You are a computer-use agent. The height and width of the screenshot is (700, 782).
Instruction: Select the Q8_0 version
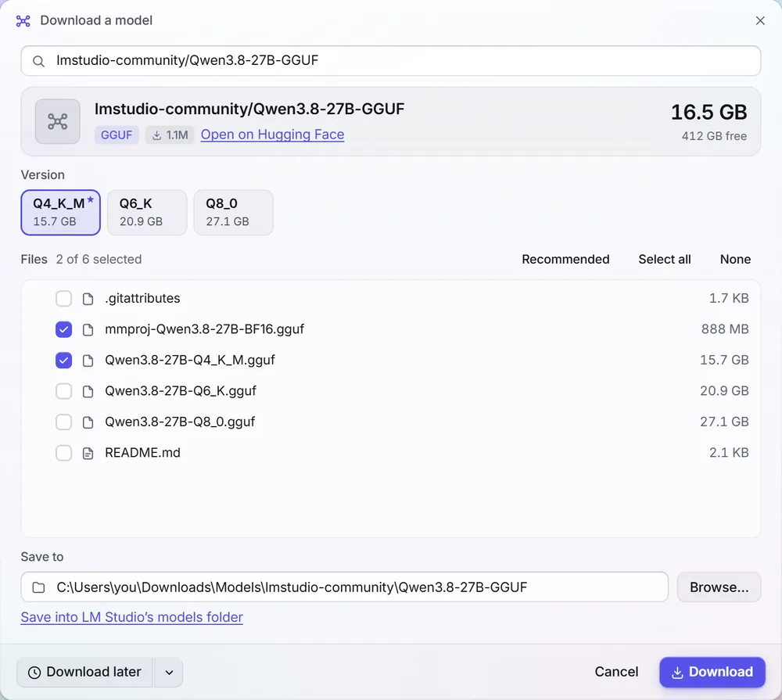coord(233,212)
